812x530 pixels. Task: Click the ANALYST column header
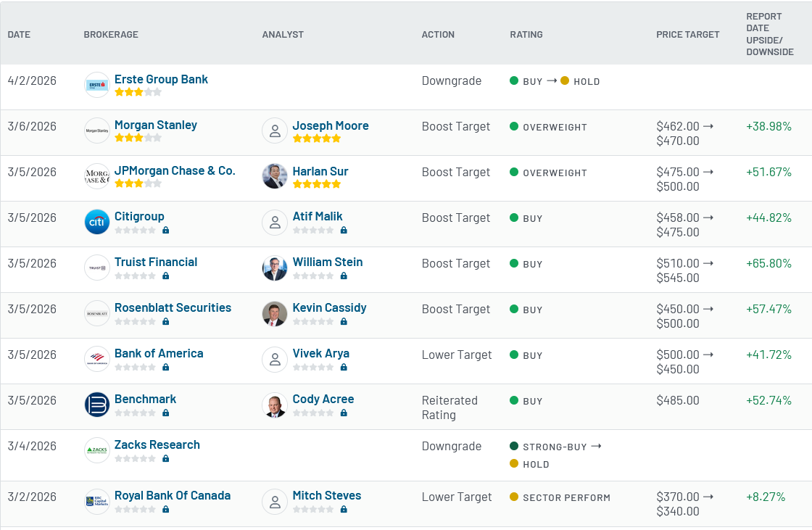click(283, 34)
